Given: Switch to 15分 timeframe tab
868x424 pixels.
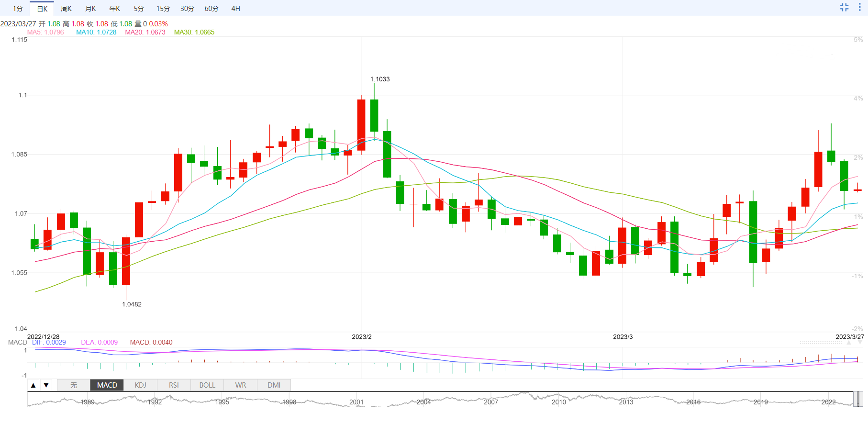Looking at the screenshot, I should pos(163,9).
